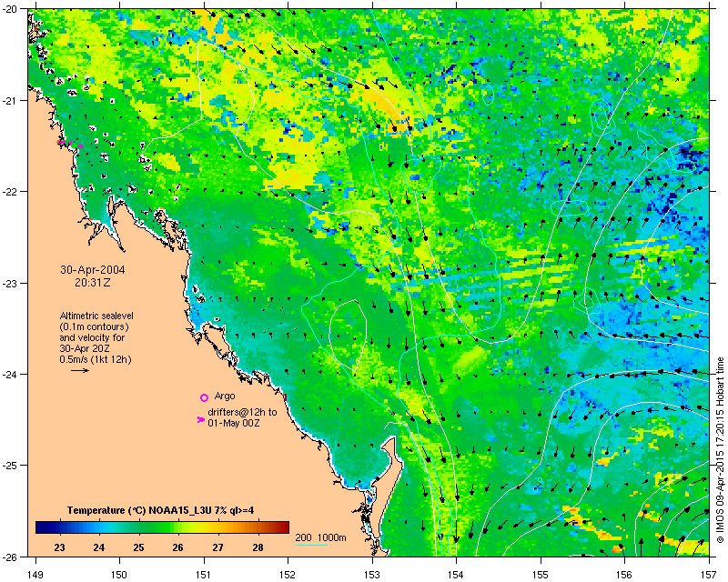Click the 'Argo' legend label
Viewport: 728px width, 582px height.
coord(225,396)
